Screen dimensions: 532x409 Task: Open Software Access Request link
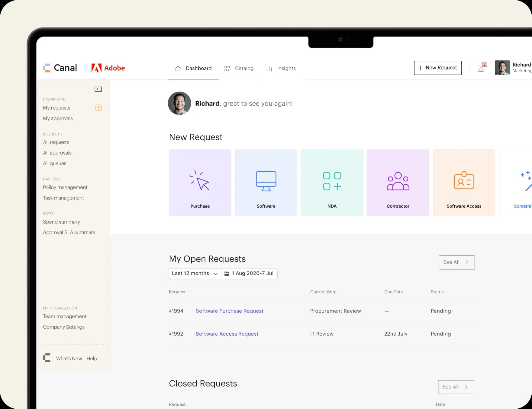point(227,334)
